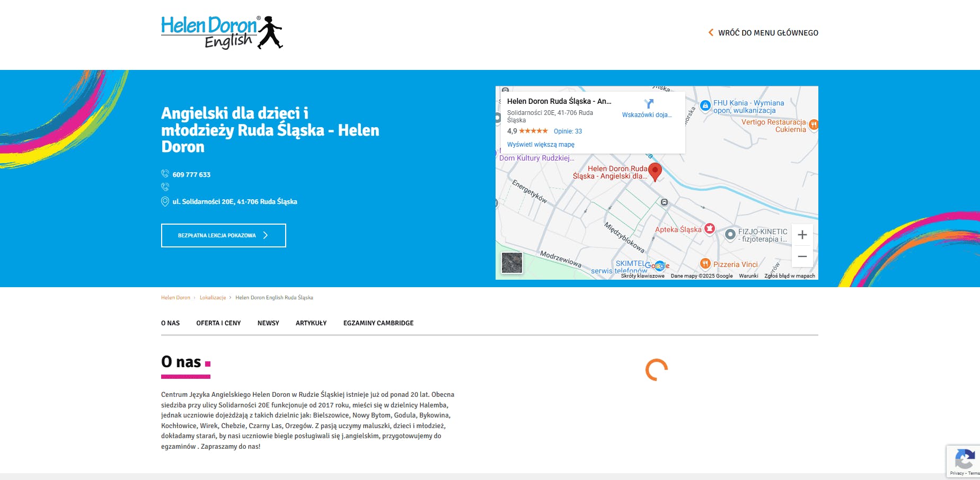Click the Helen Doron English logo
Image resolution: width=980 pixels, height=480 pixels.
[x=222, y=32]
